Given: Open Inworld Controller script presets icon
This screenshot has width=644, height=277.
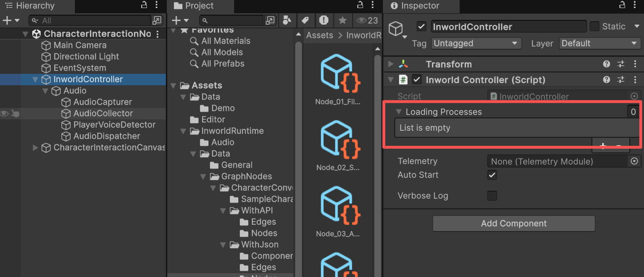Looking at the screenshot, I should [x=621, y=80].
